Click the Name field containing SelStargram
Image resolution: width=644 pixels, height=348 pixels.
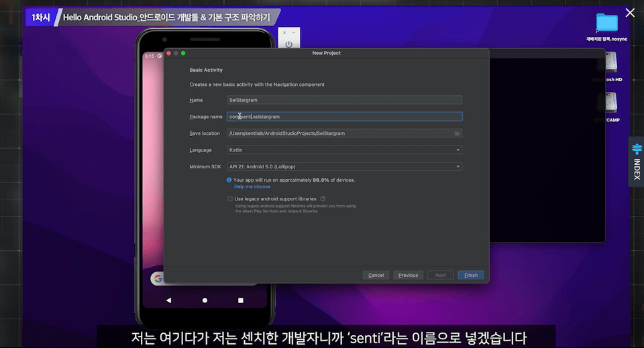[344, 100]
